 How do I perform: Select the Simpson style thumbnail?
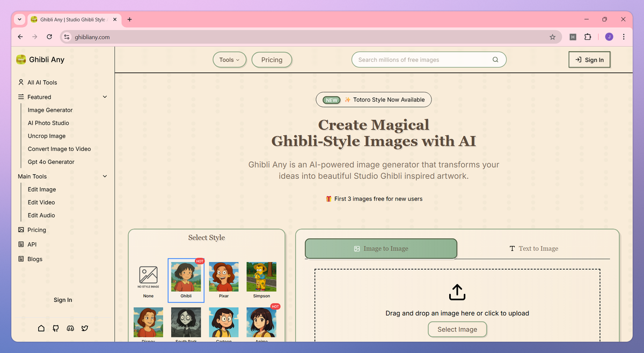[x=261, y=280]
